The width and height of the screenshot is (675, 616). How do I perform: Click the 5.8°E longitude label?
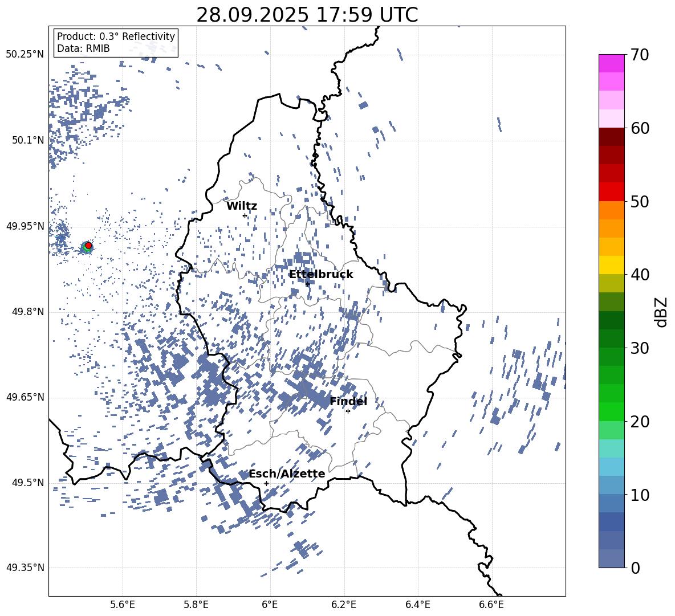[196, 605]
